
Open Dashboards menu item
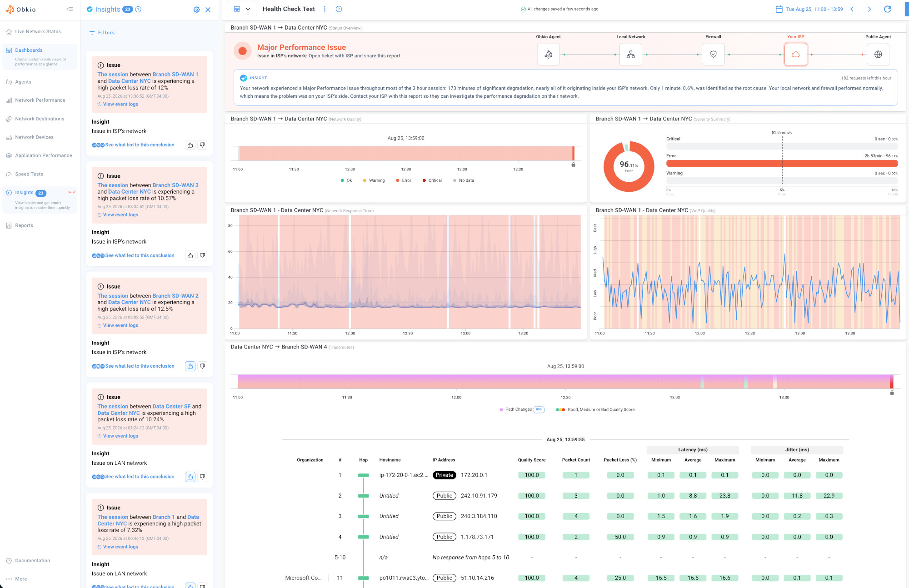(x=29, y=50)
